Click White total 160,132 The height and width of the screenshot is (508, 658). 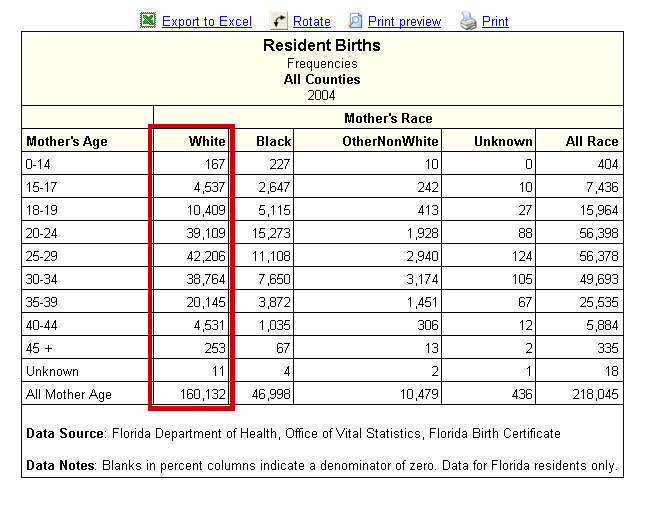203,395
